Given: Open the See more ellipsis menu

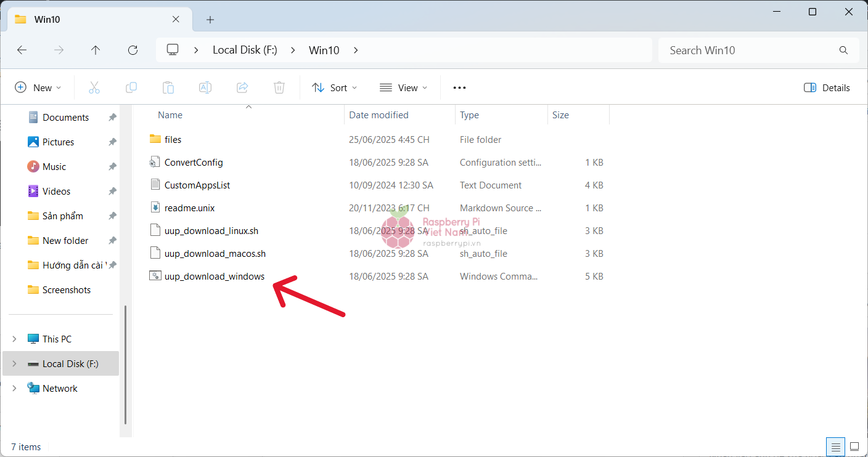Looking at the screenshot, I should tap(459, 87).
